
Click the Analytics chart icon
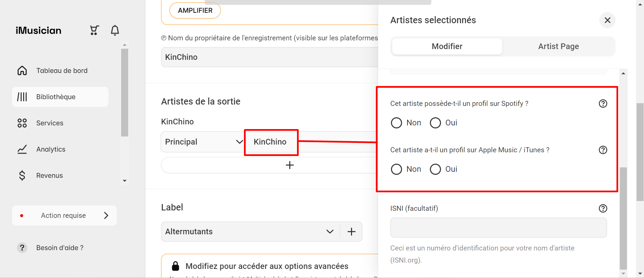22,149
